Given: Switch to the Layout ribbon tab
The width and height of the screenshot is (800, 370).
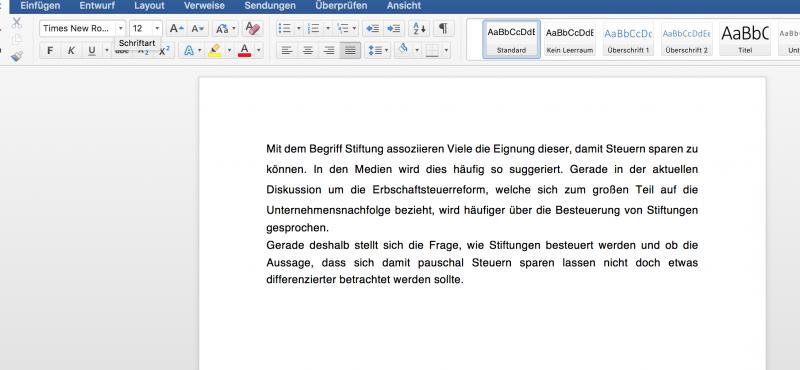Looking at the screenshot, I should tap(149, 6).
